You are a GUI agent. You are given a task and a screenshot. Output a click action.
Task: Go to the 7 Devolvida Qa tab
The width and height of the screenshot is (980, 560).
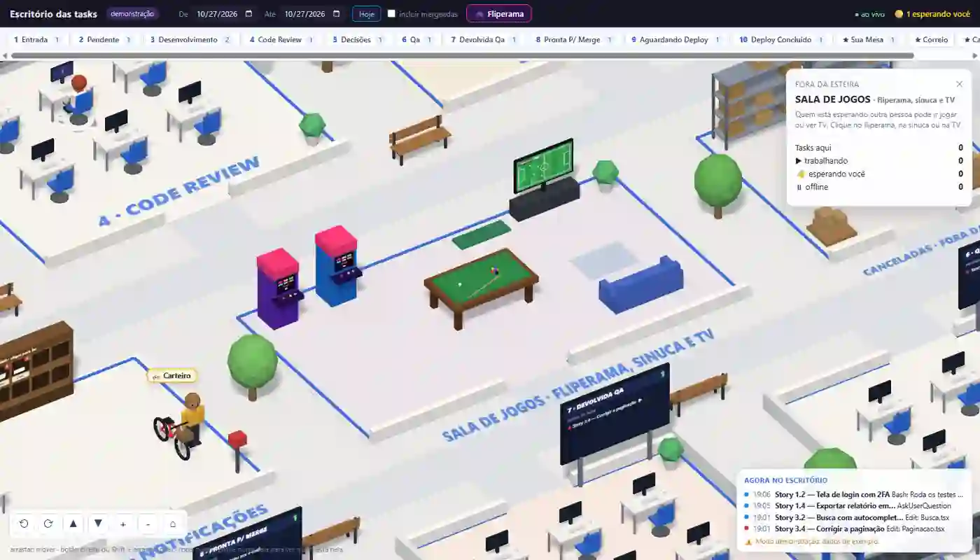[x=484, y=40]
